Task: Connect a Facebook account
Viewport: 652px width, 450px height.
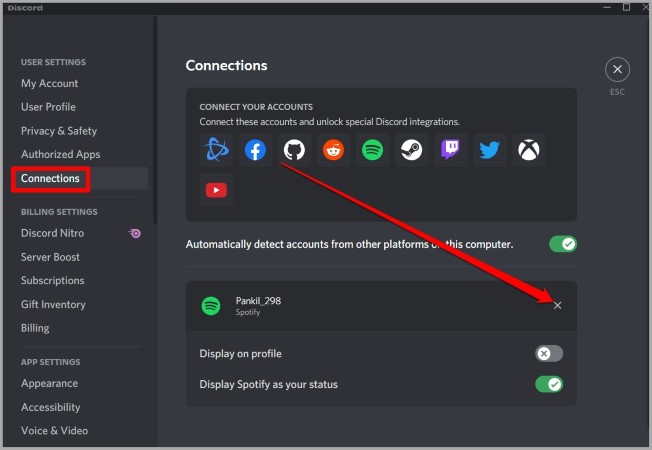Action: pos(255,150)
